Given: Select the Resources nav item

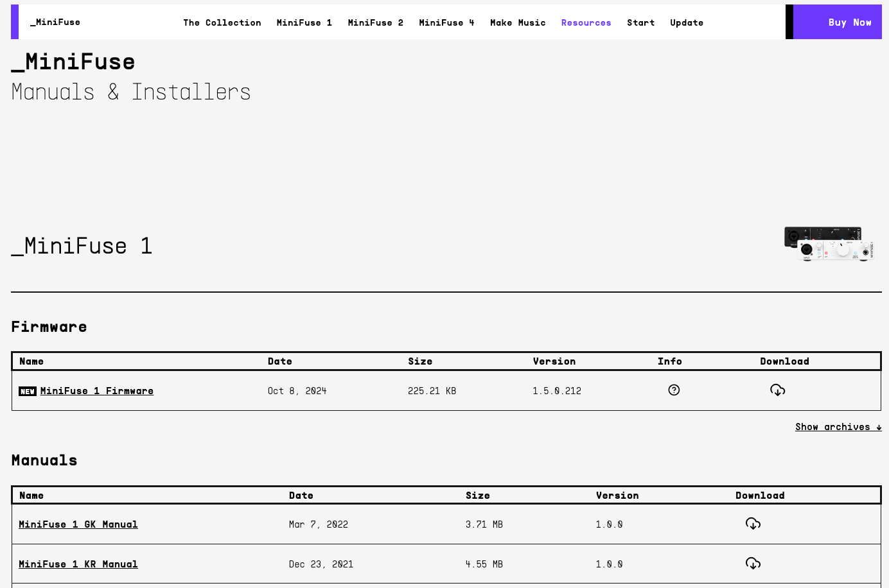Looking at the screenshot, I should pos(586,22).
